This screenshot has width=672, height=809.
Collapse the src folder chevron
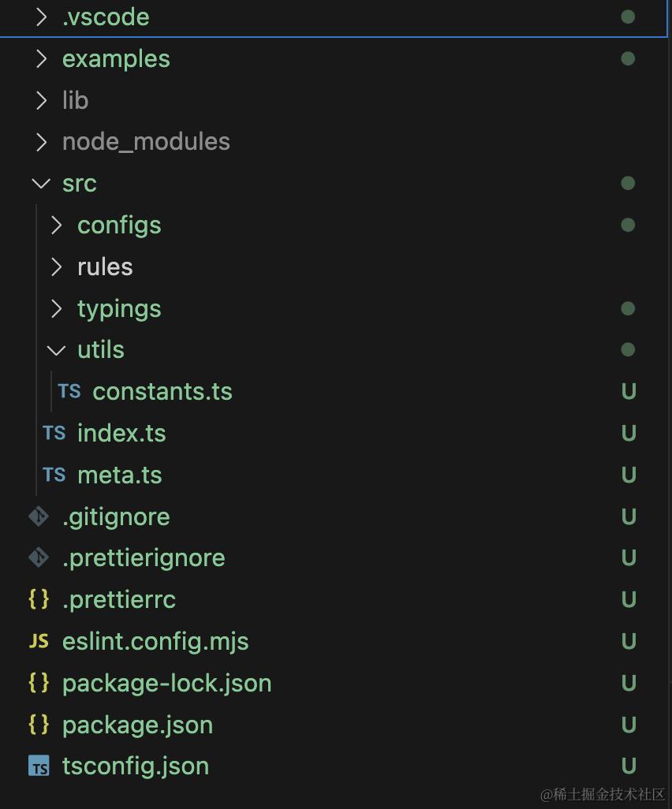pos(41,183)
